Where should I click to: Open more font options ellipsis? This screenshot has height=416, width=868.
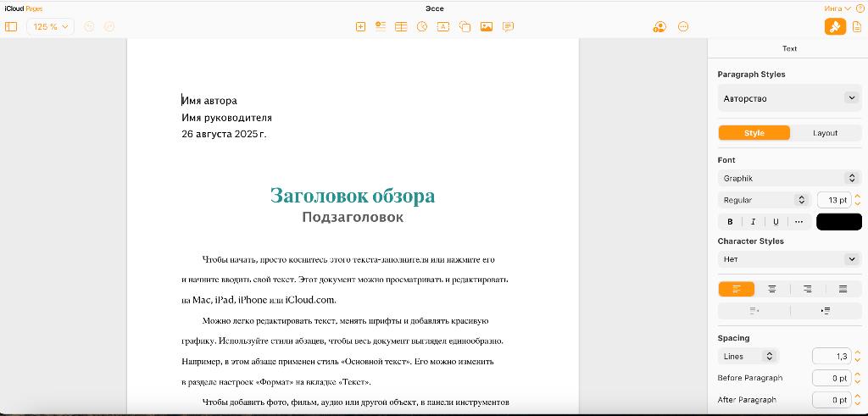(x=798, y=222)
